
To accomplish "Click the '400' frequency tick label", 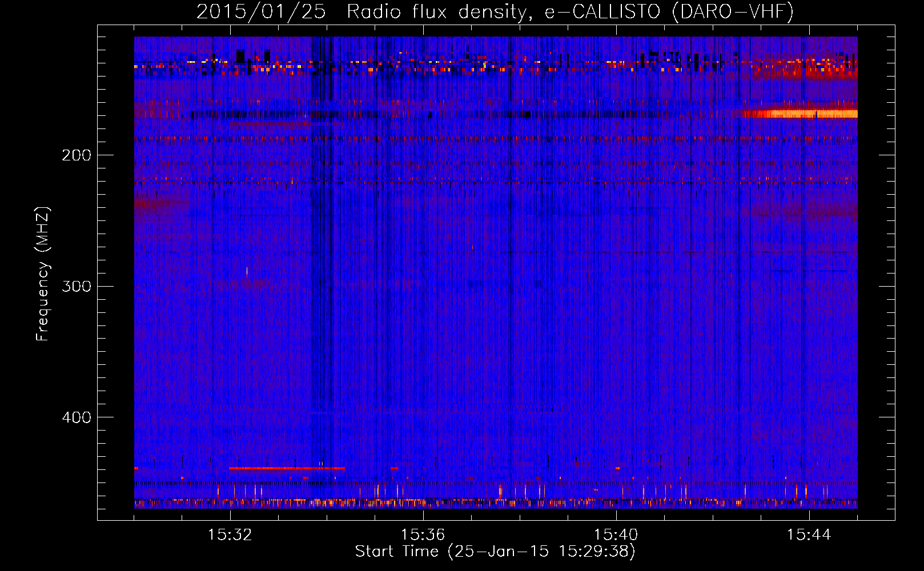I will click(x=77, y=417).
